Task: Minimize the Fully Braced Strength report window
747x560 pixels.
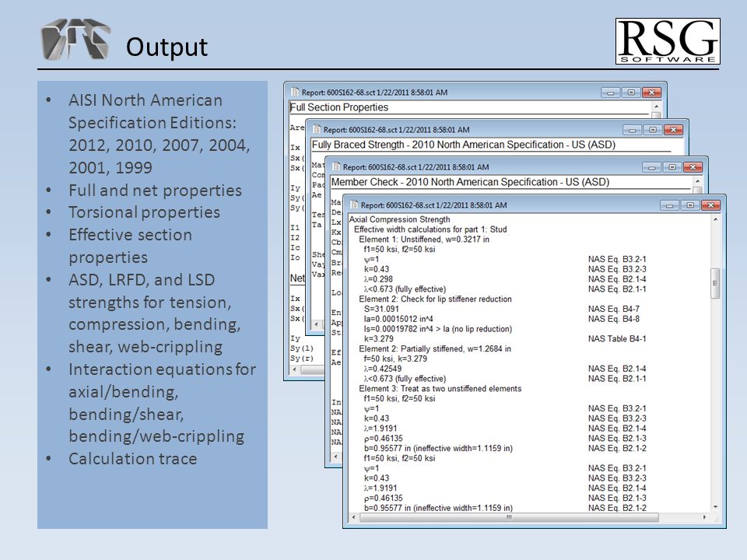Action: point(632,130)
